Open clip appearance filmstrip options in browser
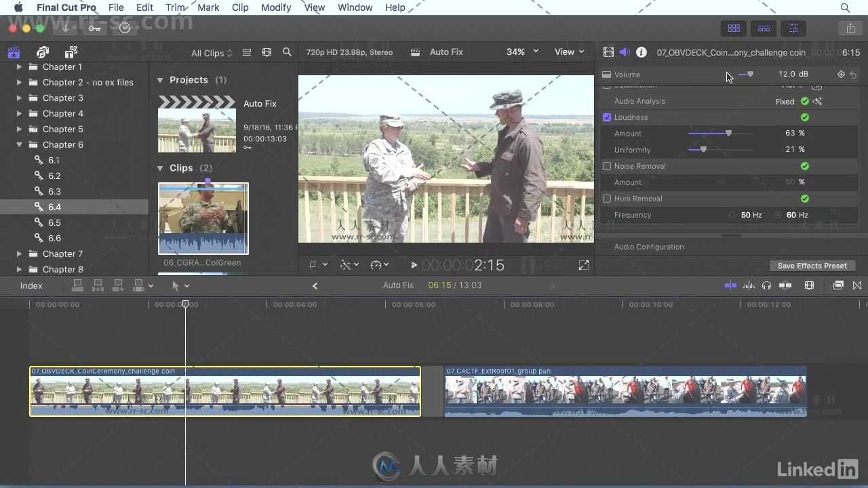The width and height of the screenshot is (868, 488). coord(267,52)
